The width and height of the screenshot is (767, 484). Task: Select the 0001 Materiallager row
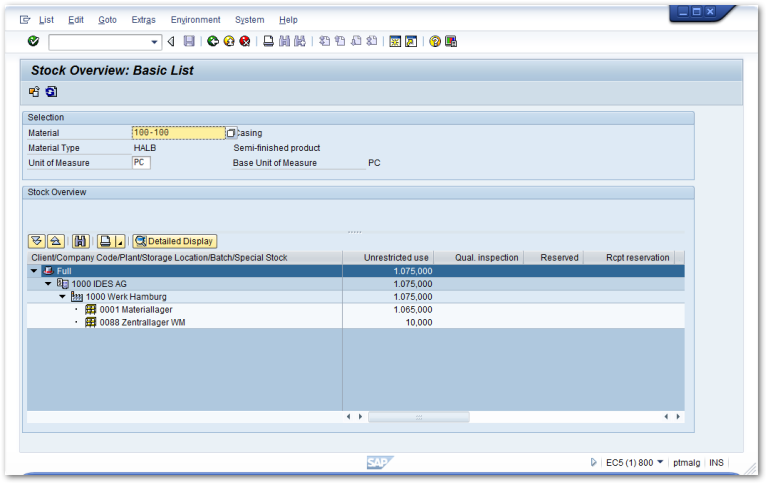click(356, 309)
